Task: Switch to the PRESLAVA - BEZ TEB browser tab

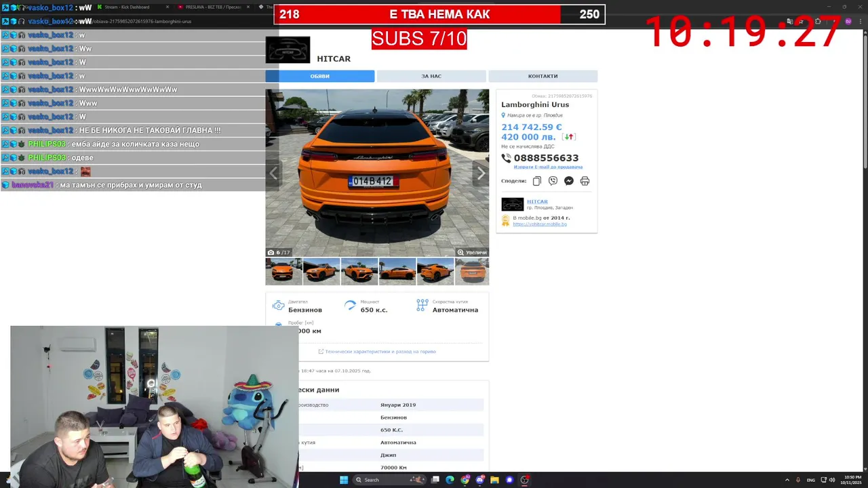Action: pos(214,7)
